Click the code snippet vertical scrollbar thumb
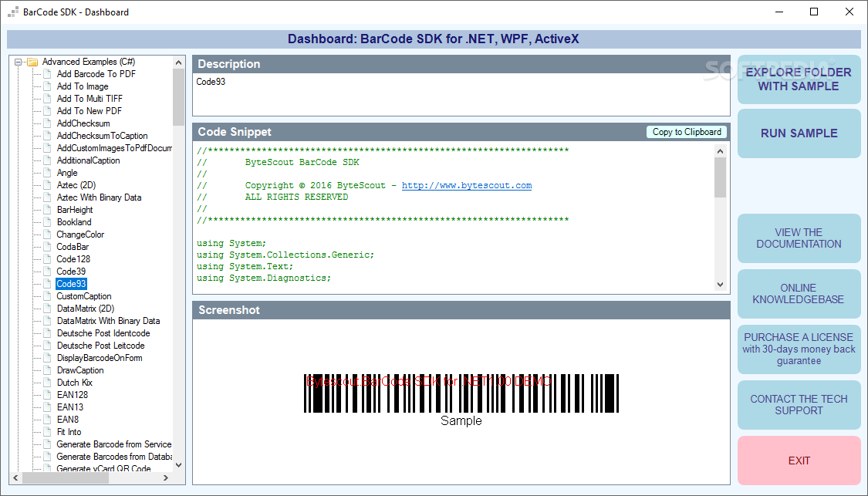This screenshot has height=496, width=868. coord(720,177)
